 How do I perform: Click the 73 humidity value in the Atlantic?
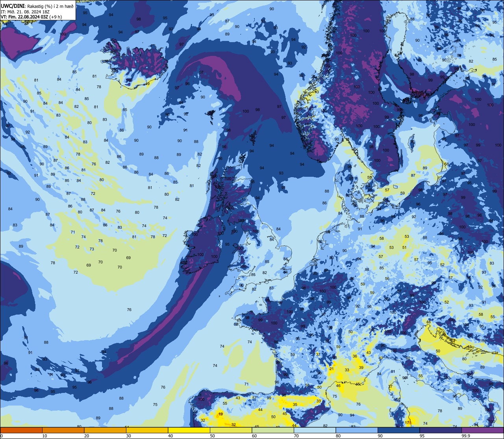pyautogui.click(x=92, y=249)
